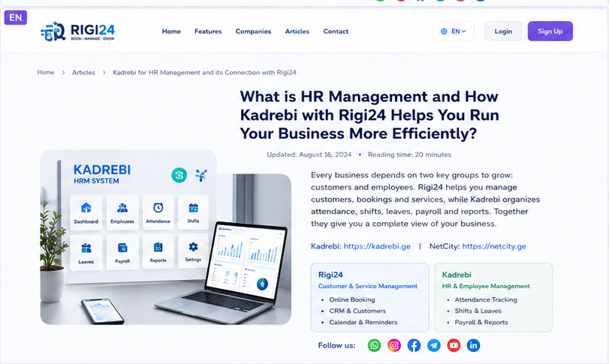This screenshot has width=609, height=364.
Task: Open the Contact page
Action: pos(336,32)
